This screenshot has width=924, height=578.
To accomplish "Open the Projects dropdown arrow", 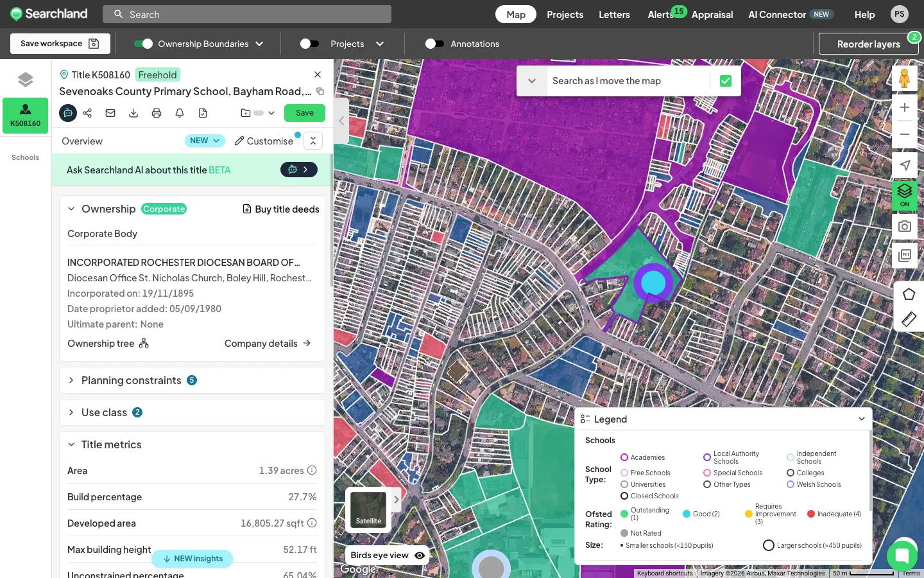I will (x=380, y=44).
